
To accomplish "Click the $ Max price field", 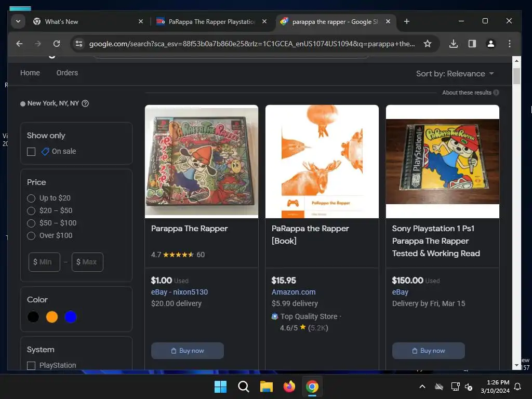I will pos(87,262).
